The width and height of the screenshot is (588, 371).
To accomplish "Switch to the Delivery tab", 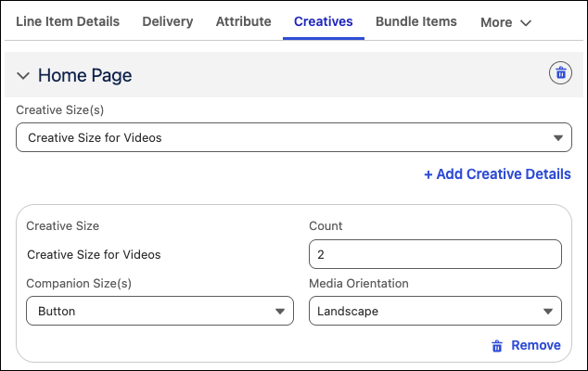I will (x=168, y=21).
